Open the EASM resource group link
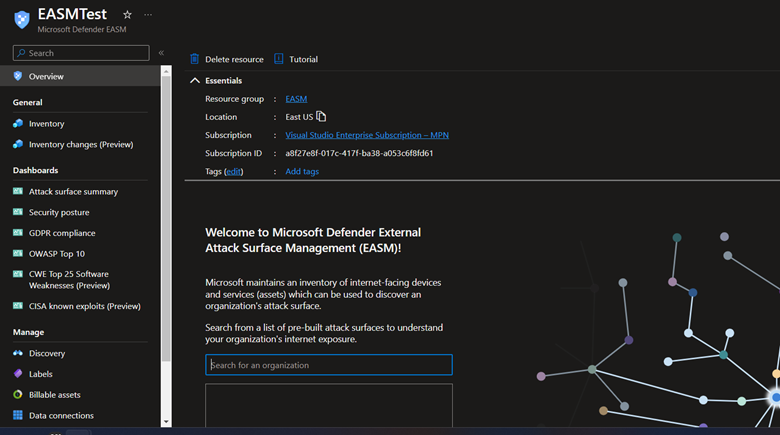This screenshot has height=435, width=780. pyautogui.click(x=296, y=99)
